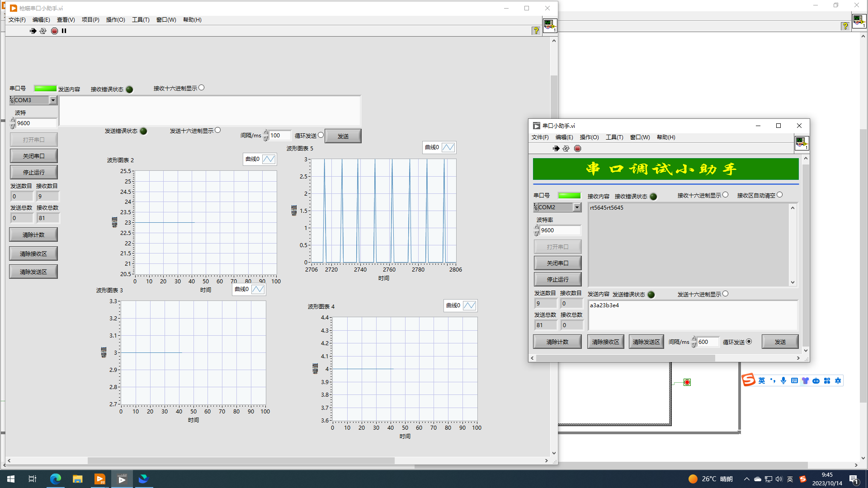The width and height of the screenshot is (868, 488).
Task: Toggle 接收十六进制显示 in left window
Action: coord(202,88)
